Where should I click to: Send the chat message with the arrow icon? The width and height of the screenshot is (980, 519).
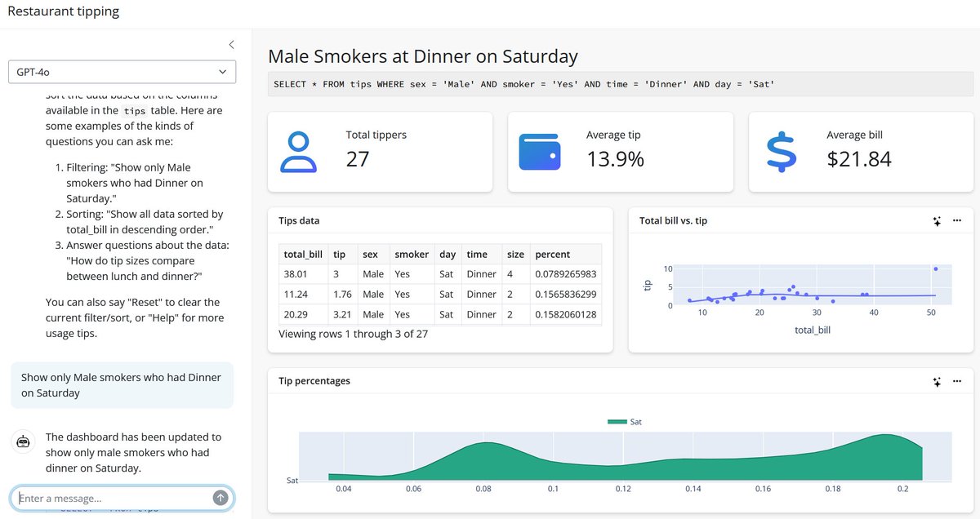(x=220, y=498)
